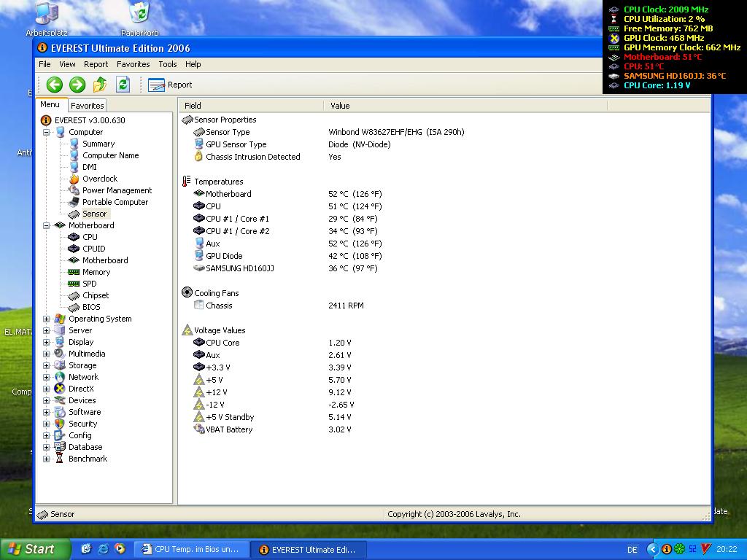
Task: Collapse the Computer tree node
Action: [46, 133]
